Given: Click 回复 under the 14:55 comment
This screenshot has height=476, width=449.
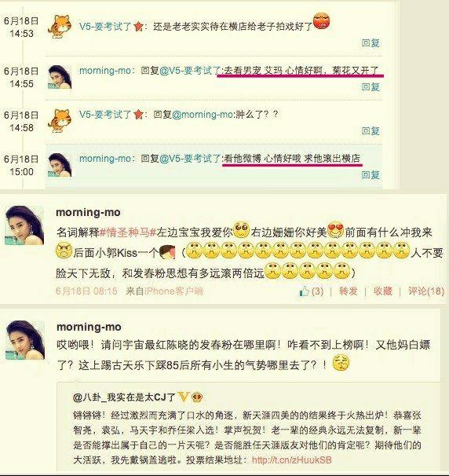Looking at the screenshot, I should coord(371,87).
